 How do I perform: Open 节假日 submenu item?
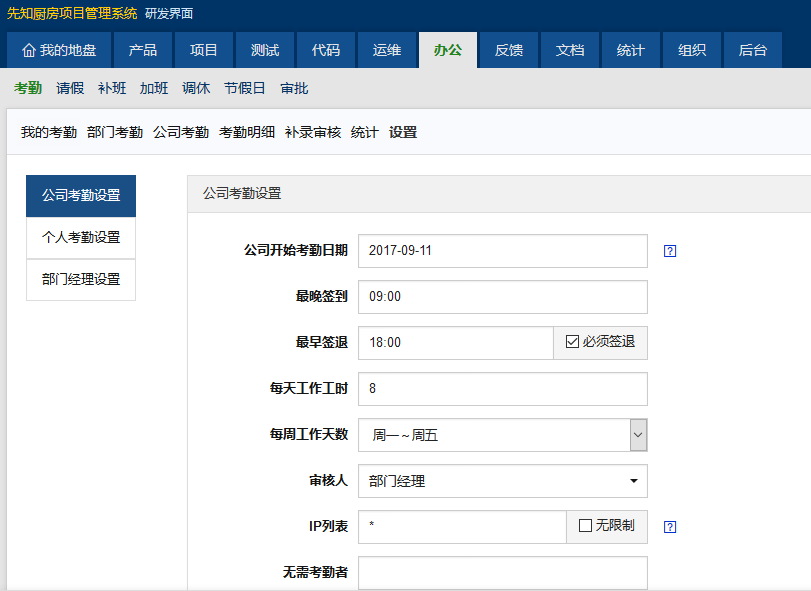pyautogui.click(x=245, y=88)
